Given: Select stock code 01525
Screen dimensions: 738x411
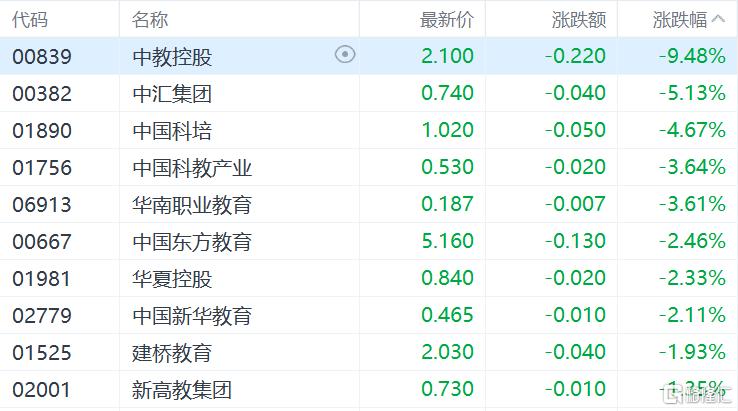Looking at the screenshot, I should [42, 353].
